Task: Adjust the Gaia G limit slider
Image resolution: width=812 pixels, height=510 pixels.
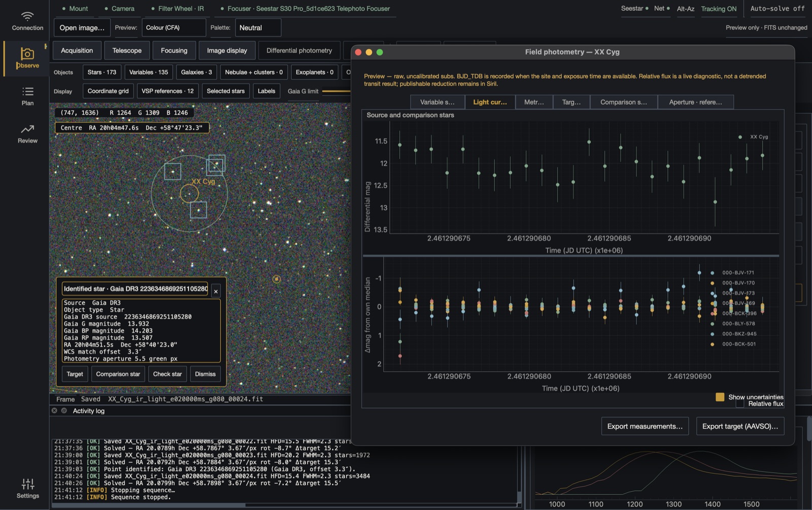Action: point(336,91)
